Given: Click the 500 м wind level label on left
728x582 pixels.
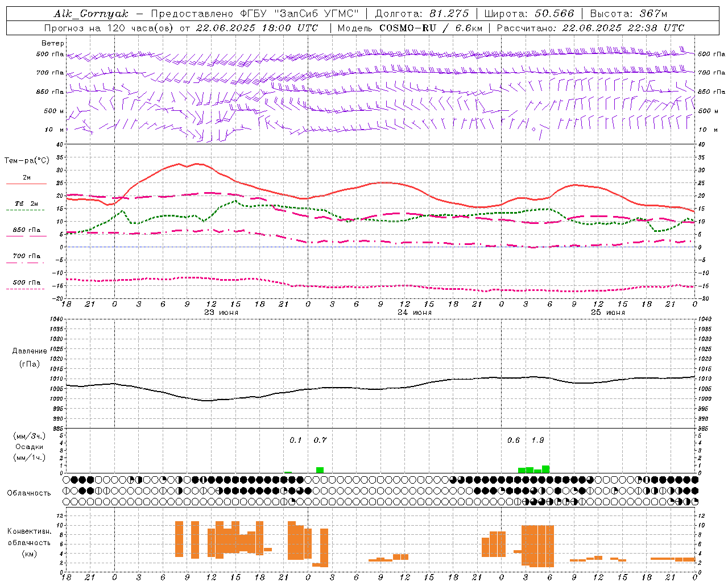Looking at the screenshot, I should point(54,111).
